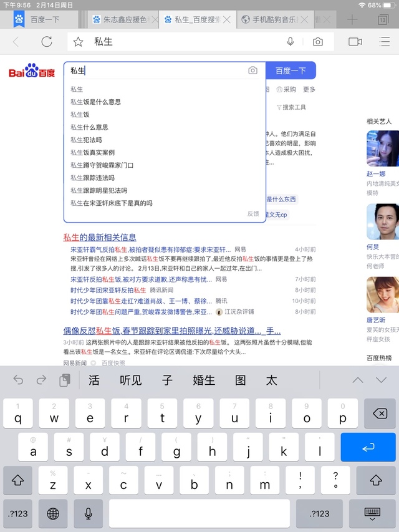Open 搜索工具 filter options
Screen dimensions: 399x532
pyautogui.click(x=291, y=107)
